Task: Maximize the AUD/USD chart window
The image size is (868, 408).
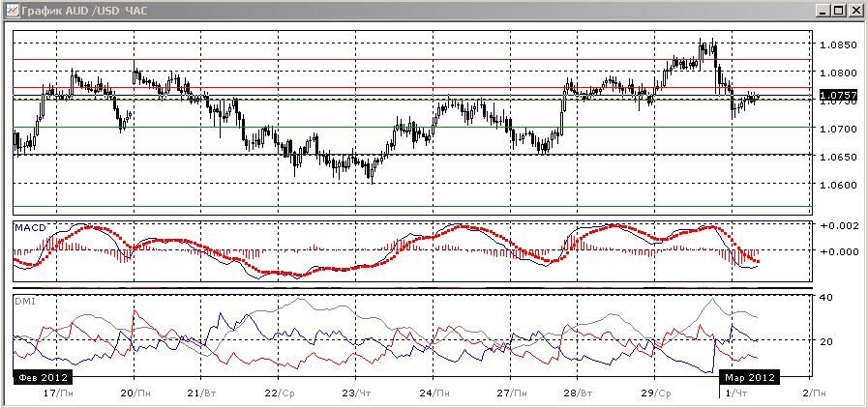Action: [839, 11]
